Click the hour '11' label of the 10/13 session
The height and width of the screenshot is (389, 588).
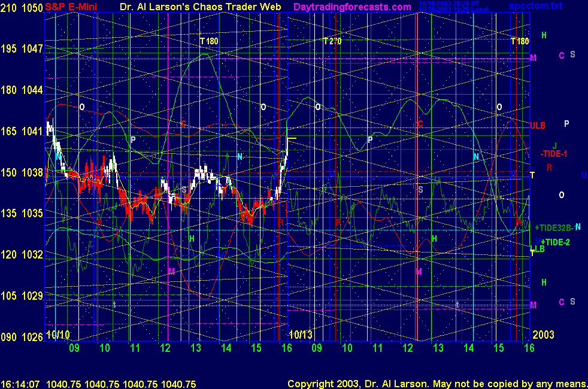[378, 348]
